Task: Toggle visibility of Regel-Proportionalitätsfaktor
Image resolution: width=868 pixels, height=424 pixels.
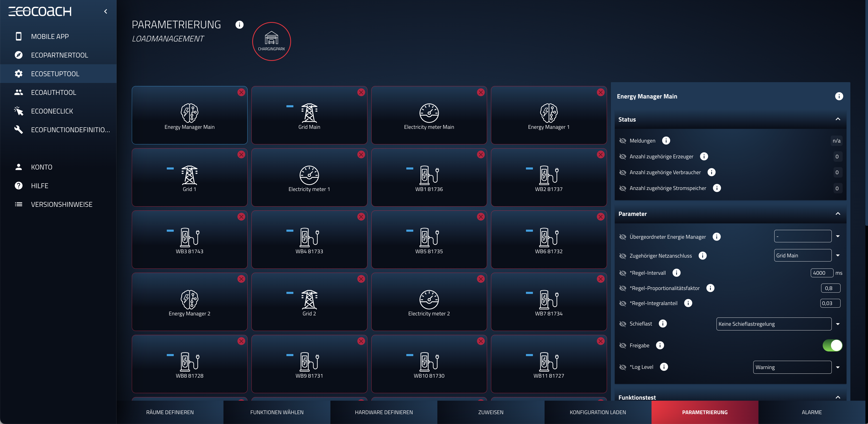Action: coord(623,288)
